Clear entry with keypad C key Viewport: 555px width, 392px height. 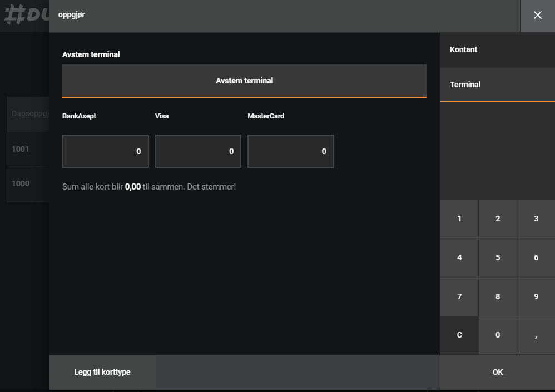tap(459, 335)
